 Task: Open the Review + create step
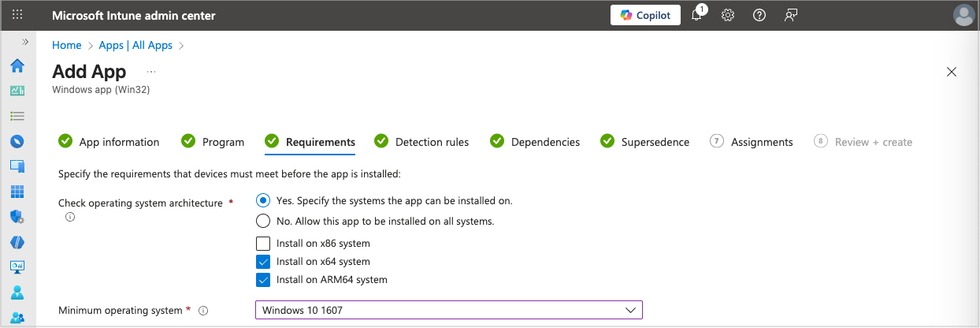click(863, 142)
